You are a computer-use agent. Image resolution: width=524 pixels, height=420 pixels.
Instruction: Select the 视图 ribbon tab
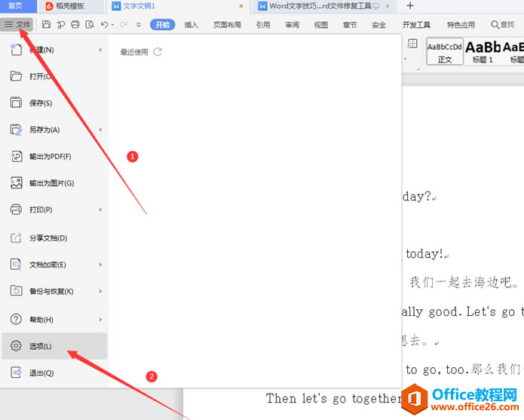click(x=321, y=25)
